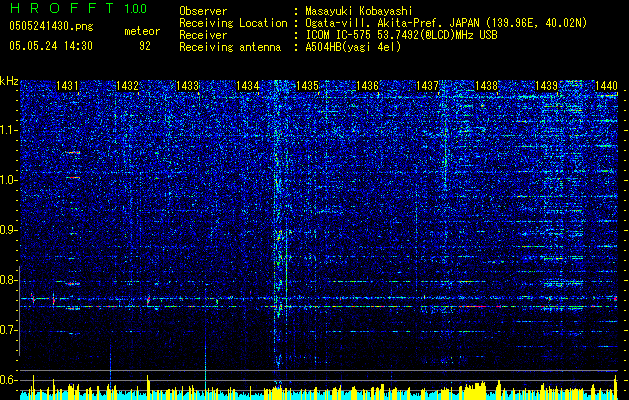This screenshot has width=629, height=400.
Task: Click the 1432 time marker
Action: point(127,86)
